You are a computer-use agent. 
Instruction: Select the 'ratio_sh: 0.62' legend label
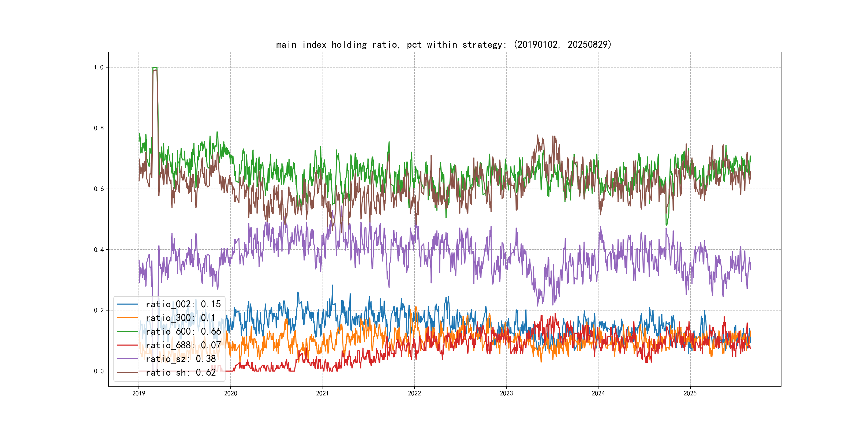(x=181, y=372)
